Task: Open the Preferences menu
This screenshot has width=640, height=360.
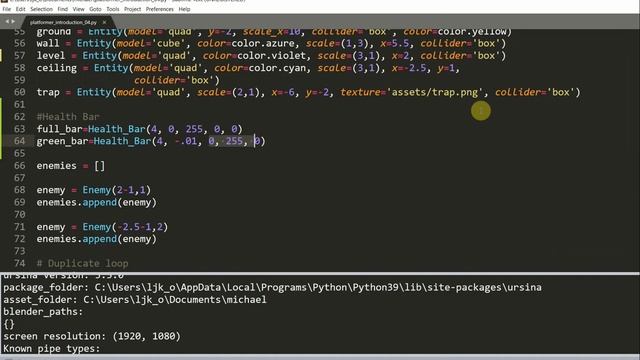Action: click(x=160, y=9)
